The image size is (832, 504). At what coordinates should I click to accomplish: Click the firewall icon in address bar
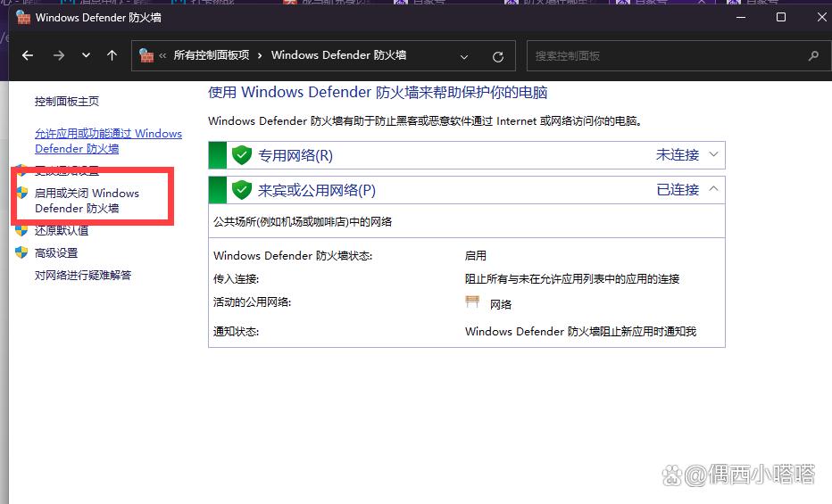[x=146, y=55]
